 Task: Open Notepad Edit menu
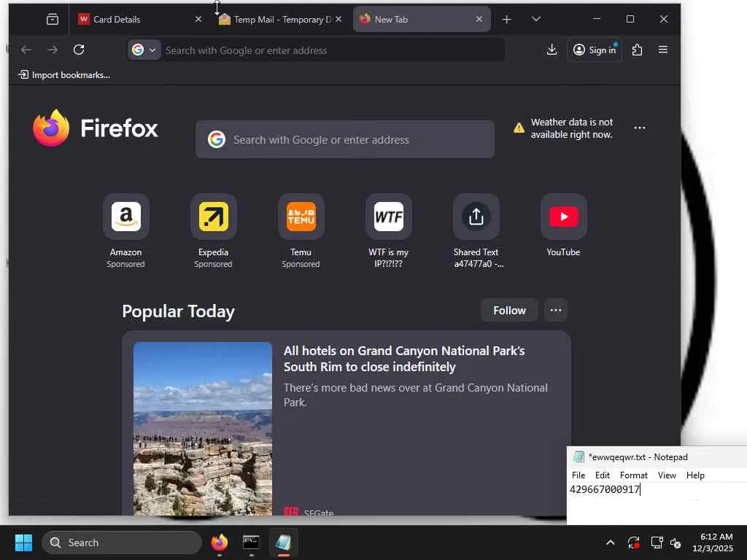[x=602, y=475]
